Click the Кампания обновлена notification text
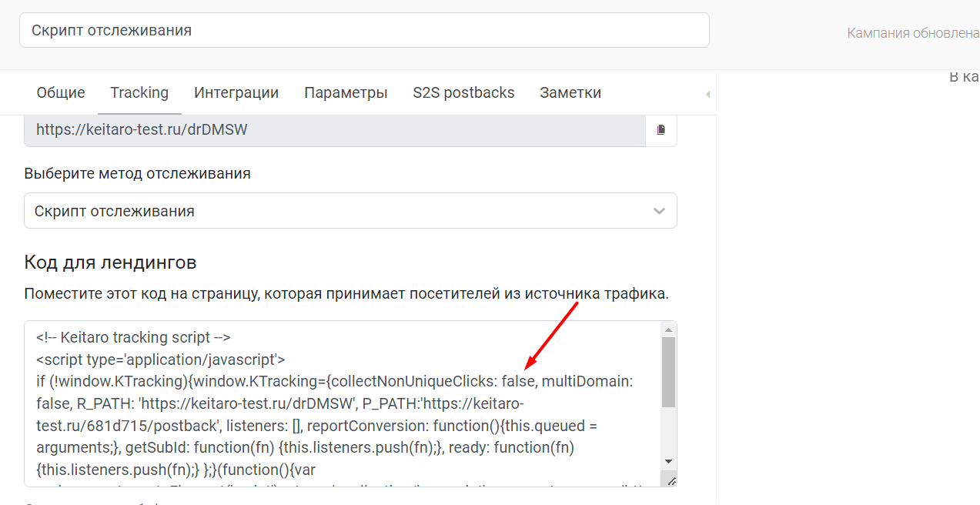Image resolution: width=980 pixels, height=505 pixels. pyautogui.click(x=913, y=33)
